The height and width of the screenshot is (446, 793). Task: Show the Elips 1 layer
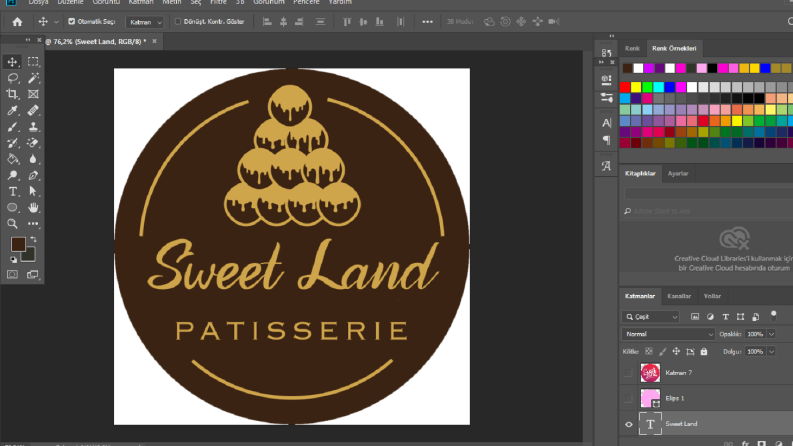pos(628,398)
